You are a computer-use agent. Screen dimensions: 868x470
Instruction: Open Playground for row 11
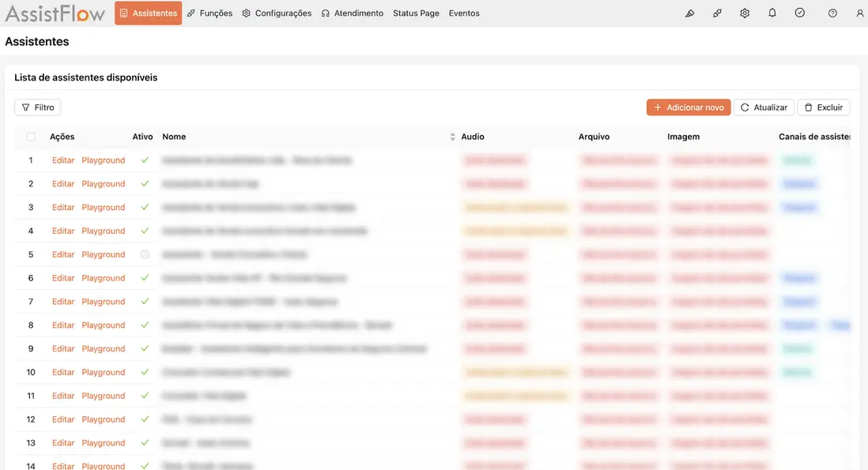[x=104, y=396]
